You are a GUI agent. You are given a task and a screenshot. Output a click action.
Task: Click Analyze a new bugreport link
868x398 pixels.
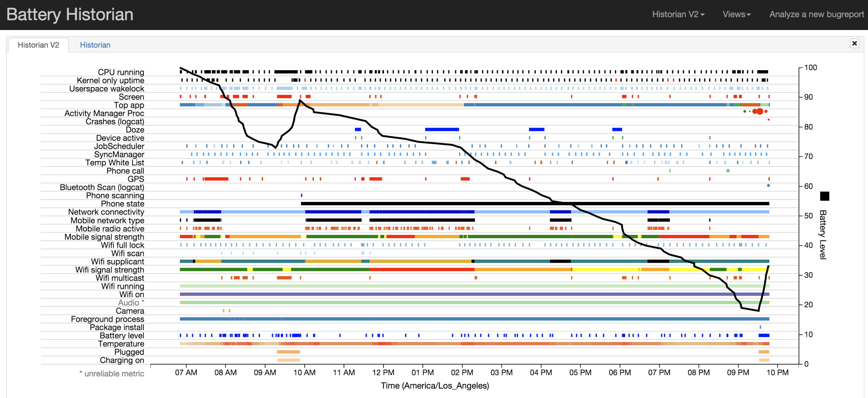tap(816, 14)
